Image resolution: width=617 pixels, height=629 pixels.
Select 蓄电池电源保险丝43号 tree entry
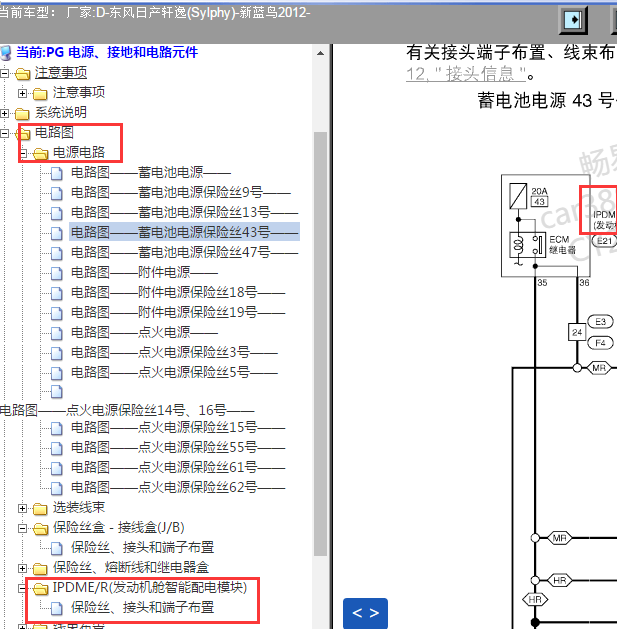(185, 232)
